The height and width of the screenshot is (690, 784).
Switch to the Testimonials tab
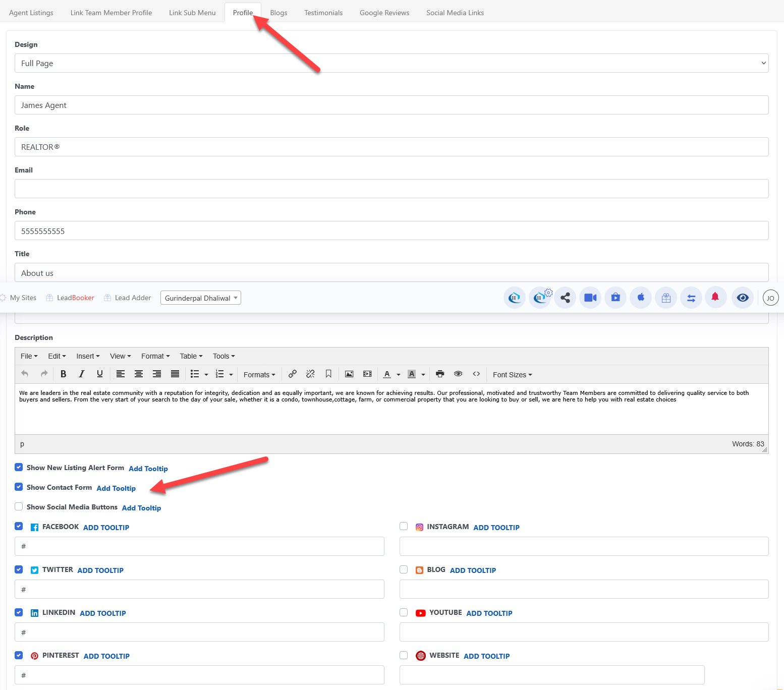(x=323, y=13)
